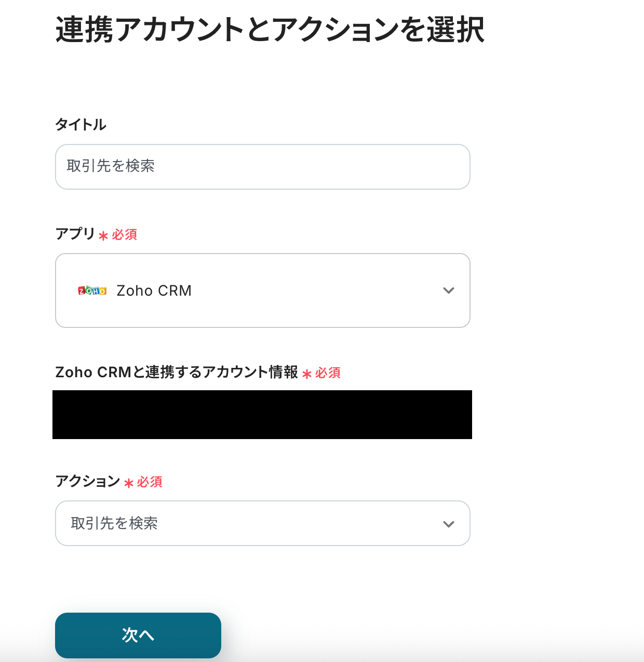
Task: Click the アクション field label
Action: (88, 481)
